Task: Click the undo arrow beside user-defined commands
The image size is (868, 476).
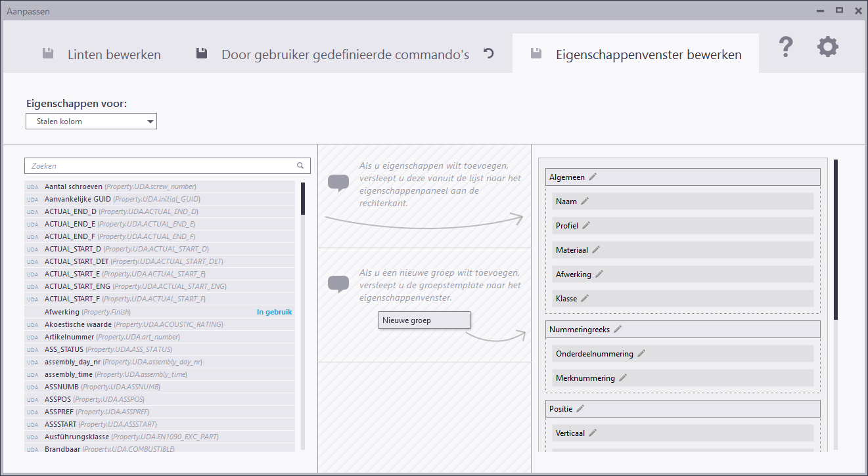Action: 488,54
